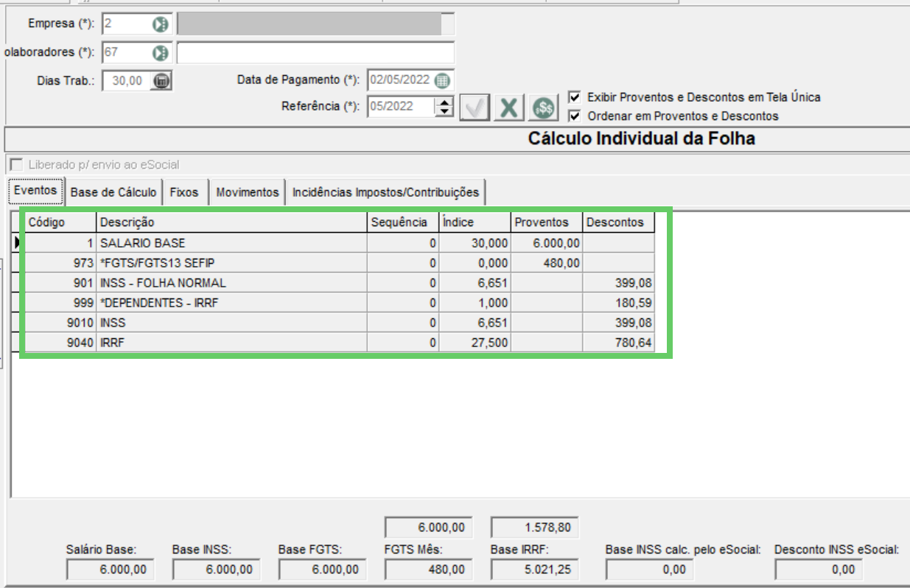Select the *FGTS/FGTS13 SEFIP row

tap(340, 262)
